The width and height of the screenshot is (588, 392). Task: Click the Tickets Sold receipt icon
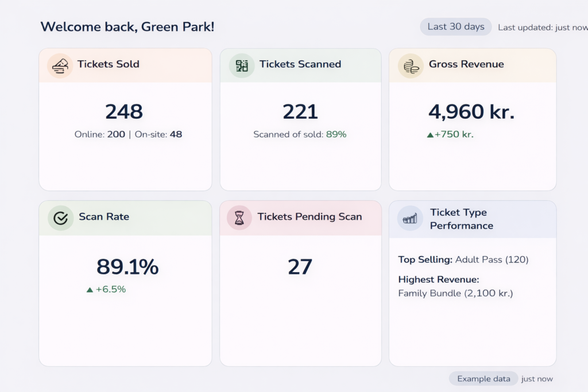(59, 65)
